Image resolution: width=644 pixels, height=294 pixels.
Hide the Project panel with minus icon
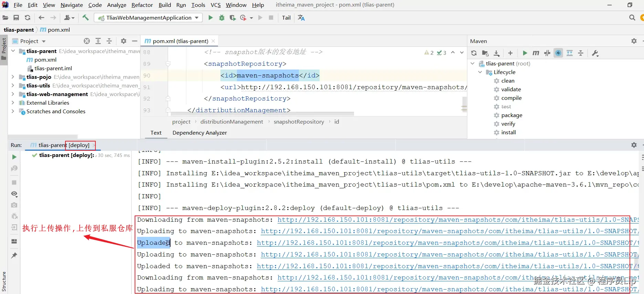click(135, 41)
